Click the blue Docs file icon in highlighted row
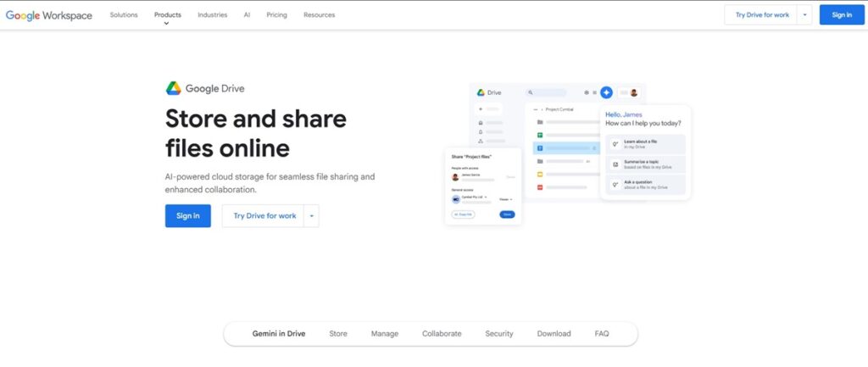This screenshot has width=868, height=367. pyautogui.click(x=540, y=148)
